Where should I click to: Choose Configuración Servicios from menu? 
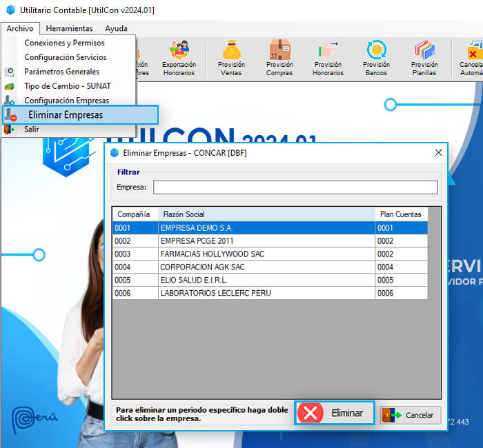(66, 57)
